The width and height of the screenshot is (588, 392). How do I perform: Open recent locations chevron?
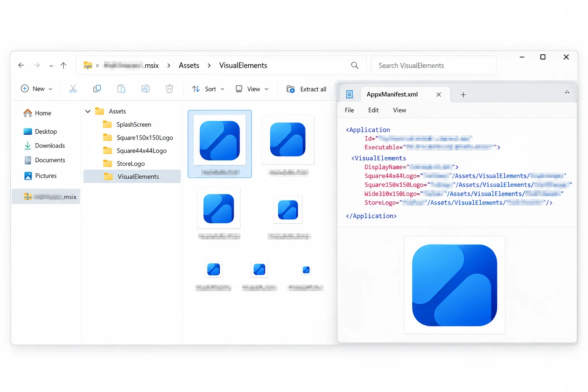51,66
